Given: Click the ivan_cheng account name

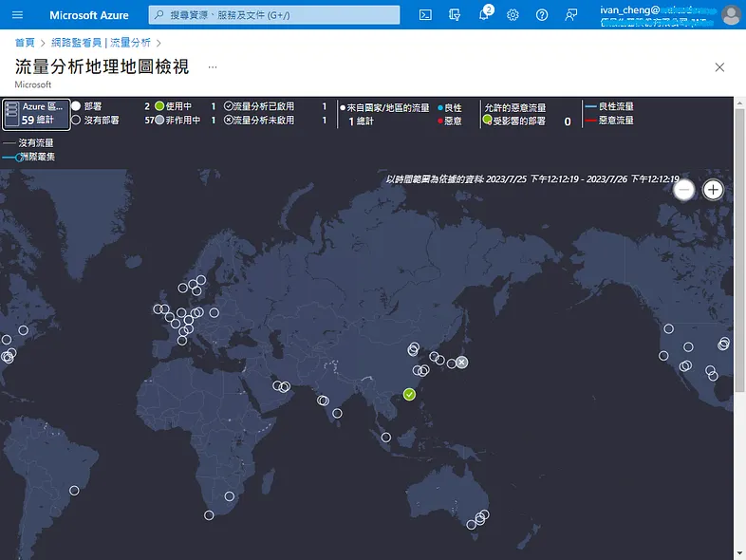Looking at the screenshot, I should 629,9.
